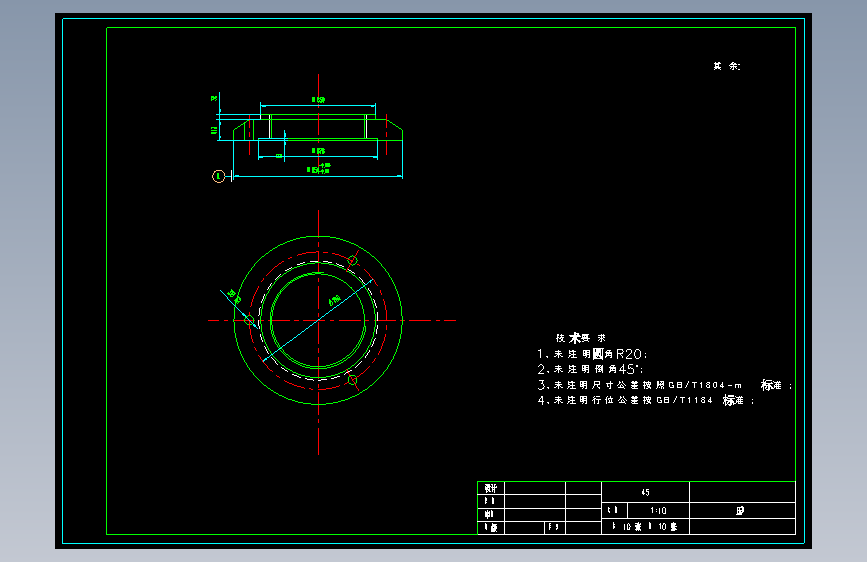Select the '其余:' text at top right
The image size is (867, 562).
pyautogui.click(x=727, y=66)
